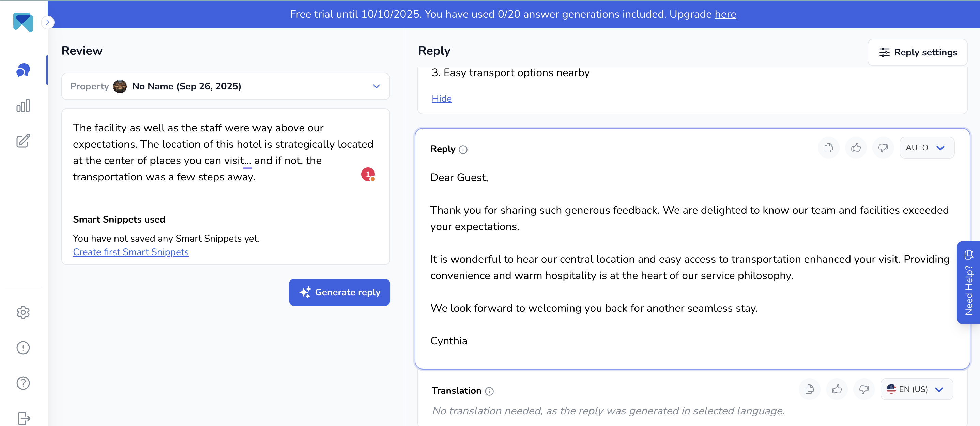The image size is (980, 426).
Task: Give thumbs down to the generated reply
Action: pyautogui.click(x=883, y=147)
